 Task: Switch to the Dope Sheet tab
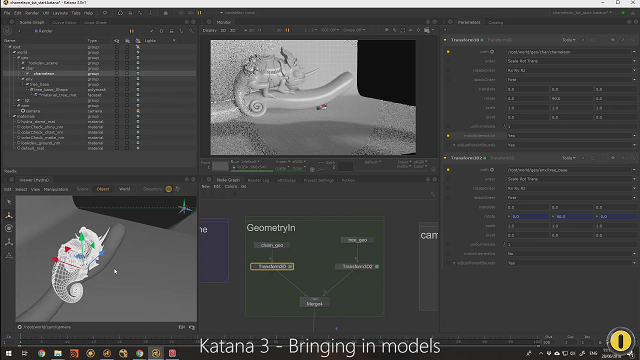click(95, 22)
